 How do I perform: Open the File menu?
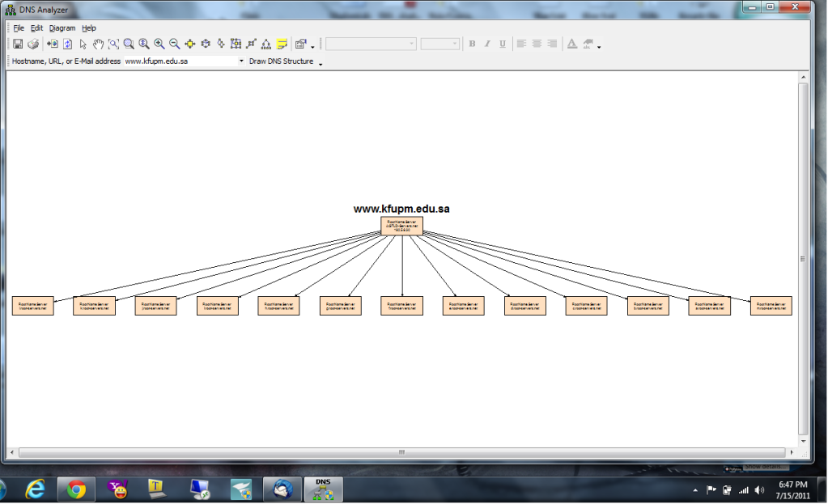tap(19, 28)
